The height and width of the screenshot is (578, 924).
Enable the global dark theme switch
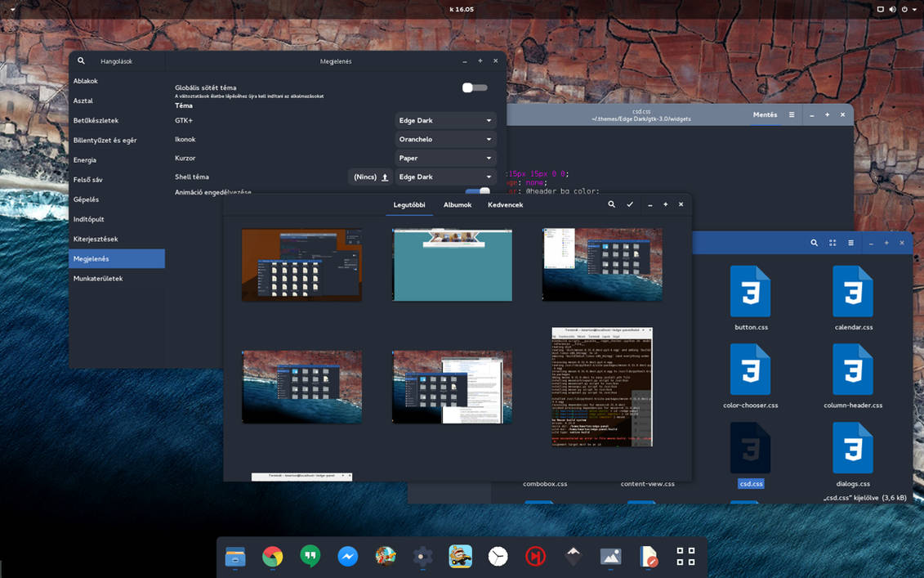474,87
